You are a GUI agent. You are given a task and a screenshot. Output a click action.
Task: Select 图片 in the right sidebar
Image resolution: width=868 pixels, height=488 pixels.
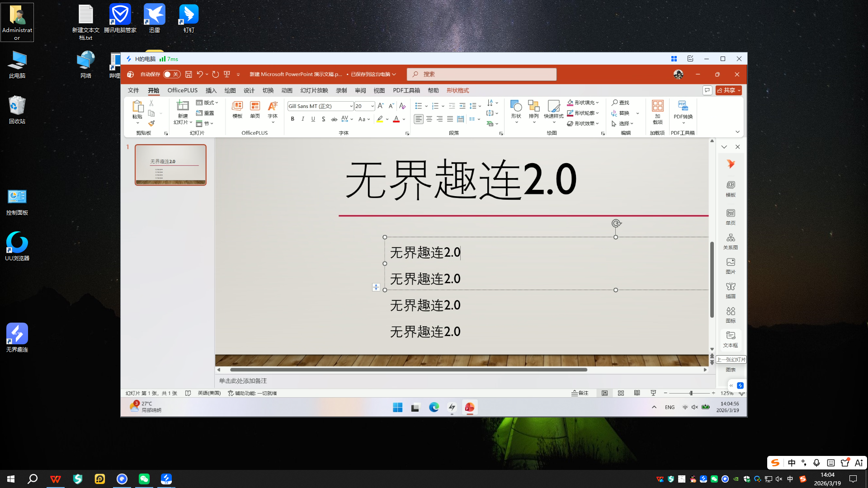click(731, 266)
